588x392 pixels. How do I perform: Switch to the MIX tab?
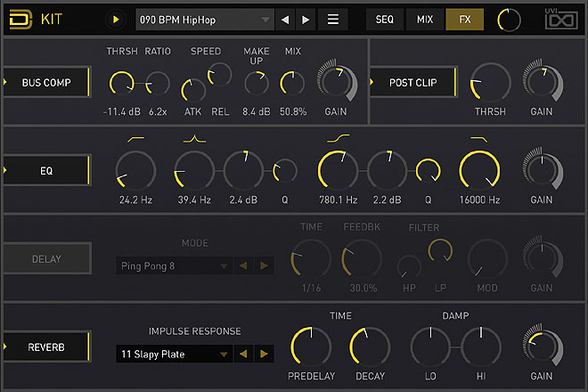click(x=424, y=19)
